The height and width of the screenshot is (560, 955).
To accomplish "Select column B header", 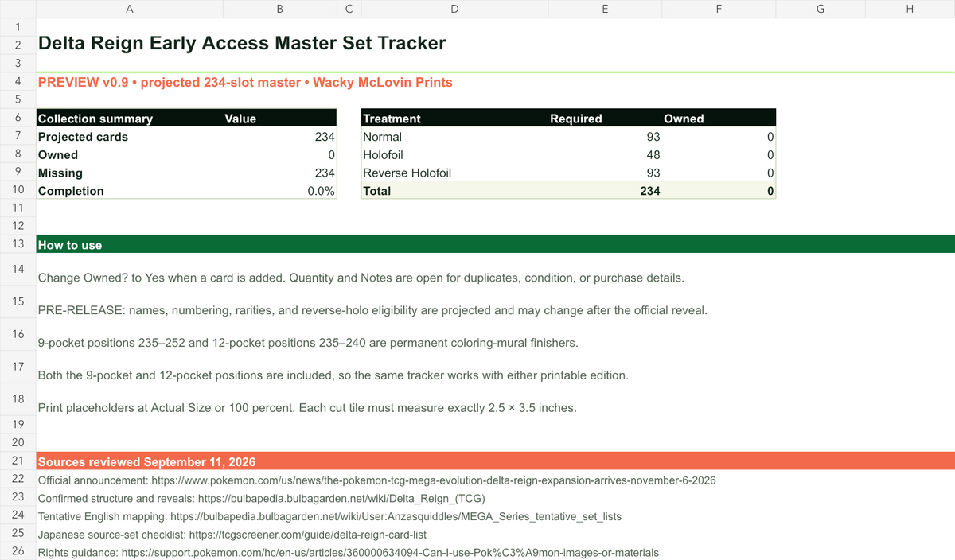I will pos(280,9).
